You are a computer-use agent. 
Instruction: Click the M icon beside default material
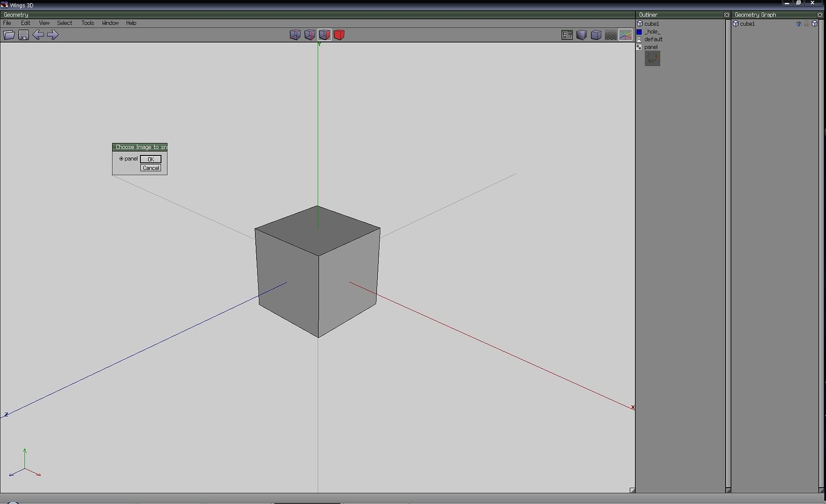pos(639,40)
